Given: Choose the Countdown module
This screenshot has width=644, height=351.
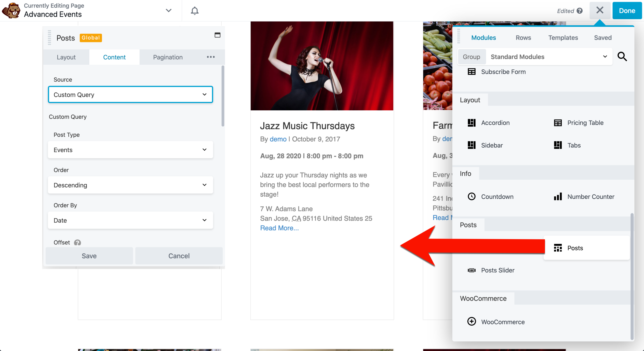Looking at the screenshot, I should [491, 197].
